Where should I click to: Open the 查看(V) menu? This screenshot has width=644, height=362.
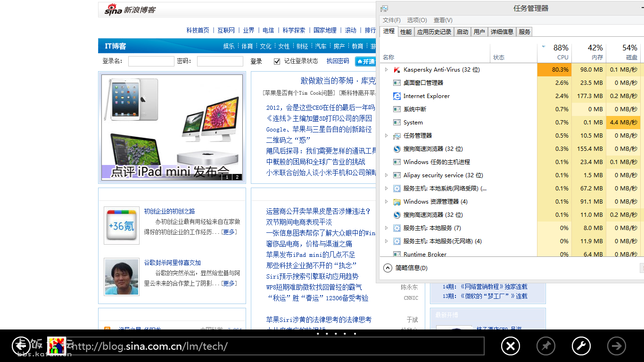point(443,20)
